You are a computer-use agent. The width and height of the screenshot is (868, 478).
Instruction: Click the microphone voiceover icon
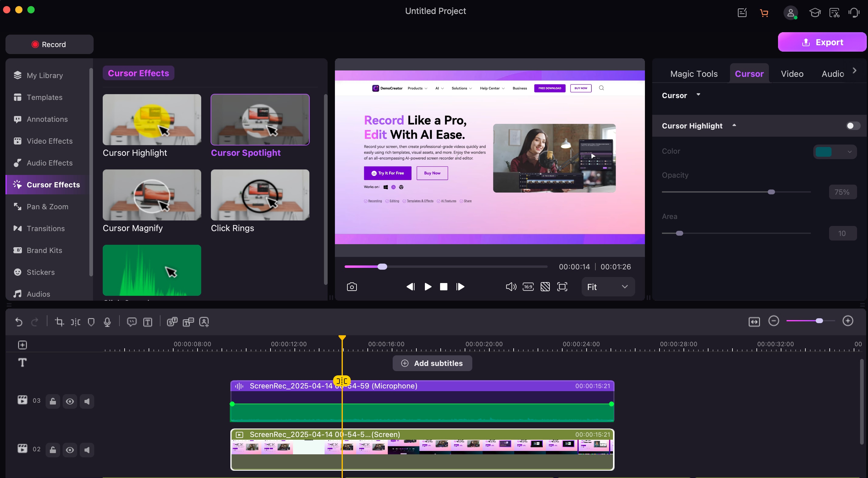click(x=107, y=322)
